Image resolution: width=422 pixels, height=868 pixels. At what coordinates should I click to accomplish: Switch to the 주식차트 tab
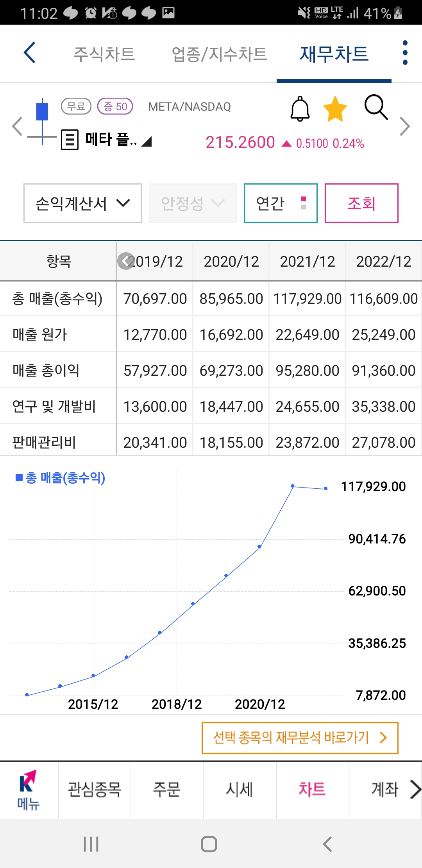[104, 54]
